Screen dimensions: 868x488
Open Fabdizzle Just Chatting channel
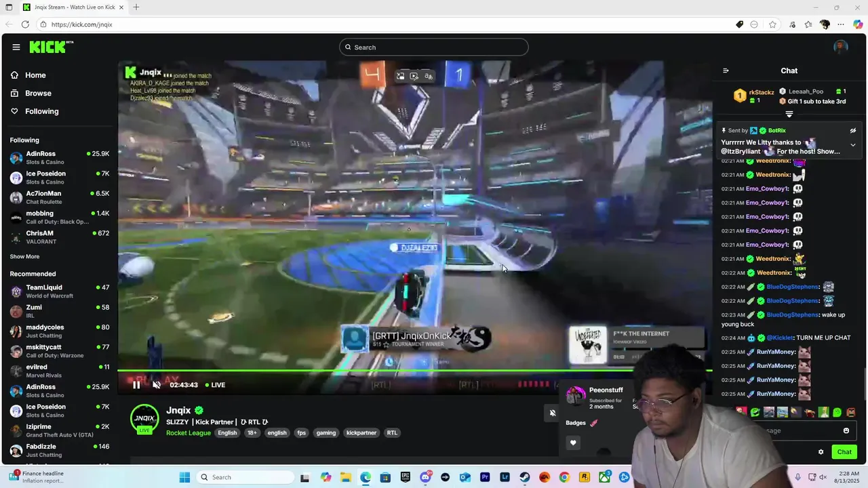[60, 450]
